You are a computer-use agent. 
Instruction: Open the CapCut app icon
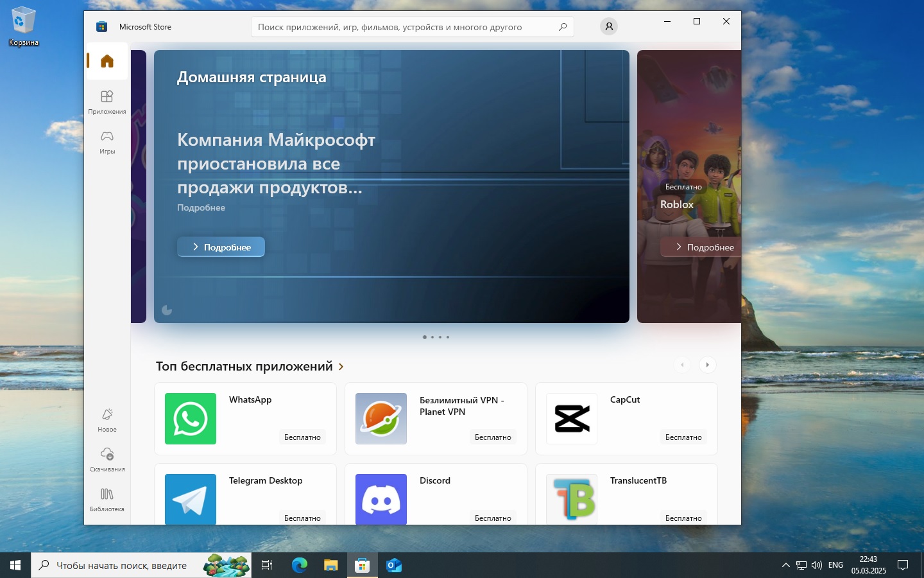point(572,419)
